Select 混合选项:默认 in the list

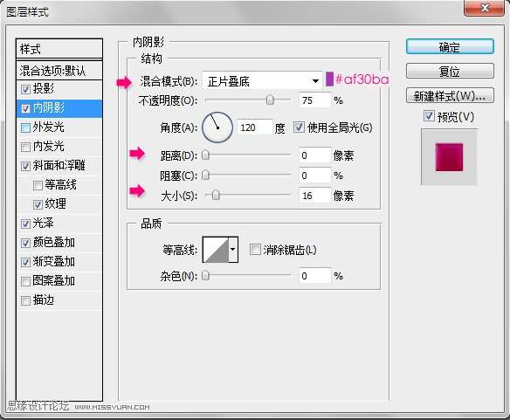(x=59, y=70)
